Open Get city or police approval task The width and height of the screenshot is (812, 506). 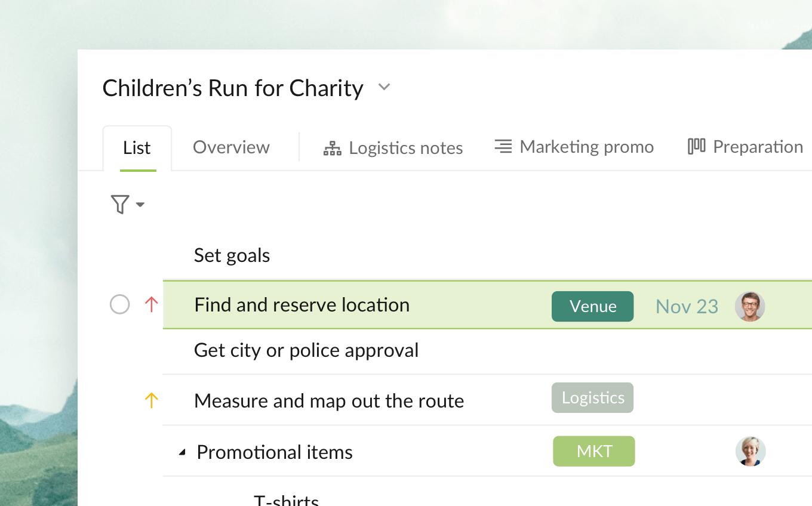[306, 350]
